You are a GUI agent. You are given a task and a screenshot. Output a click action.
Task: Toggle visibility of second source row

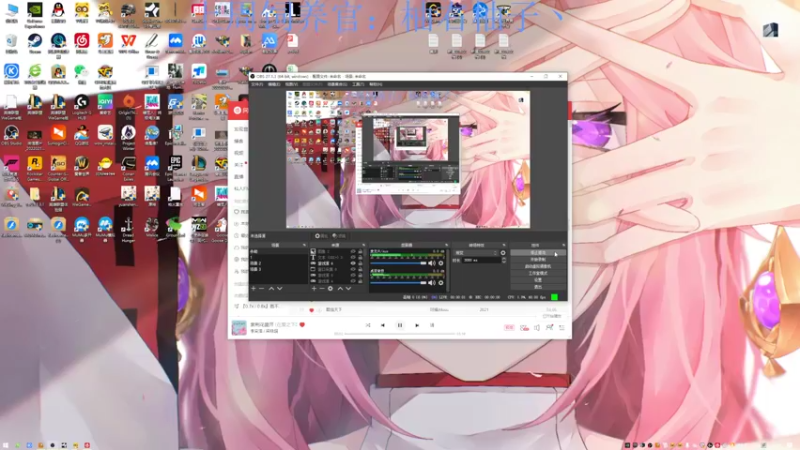coord(353,258)
